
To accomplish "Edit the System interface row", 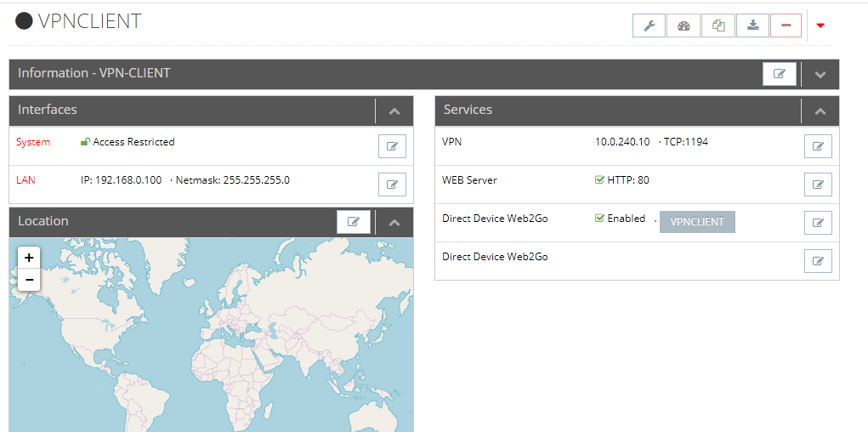I will point(392,146).
